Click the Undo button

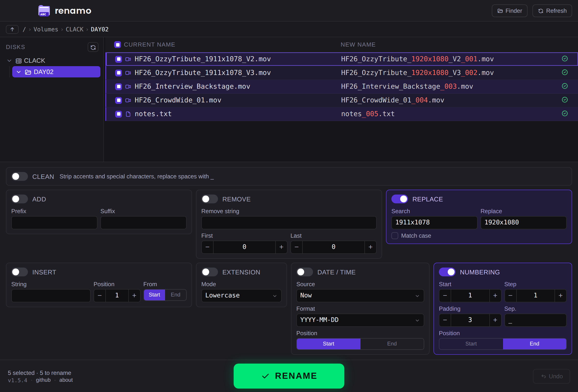coord(551,376)
